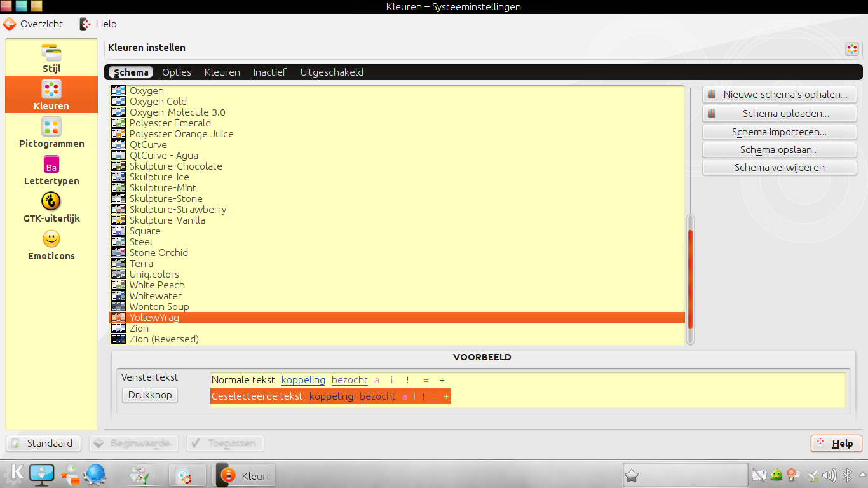The image size is (868, 488).
Task: Select the Oxygen Cold scheme
Action: [x=397, y=102]
